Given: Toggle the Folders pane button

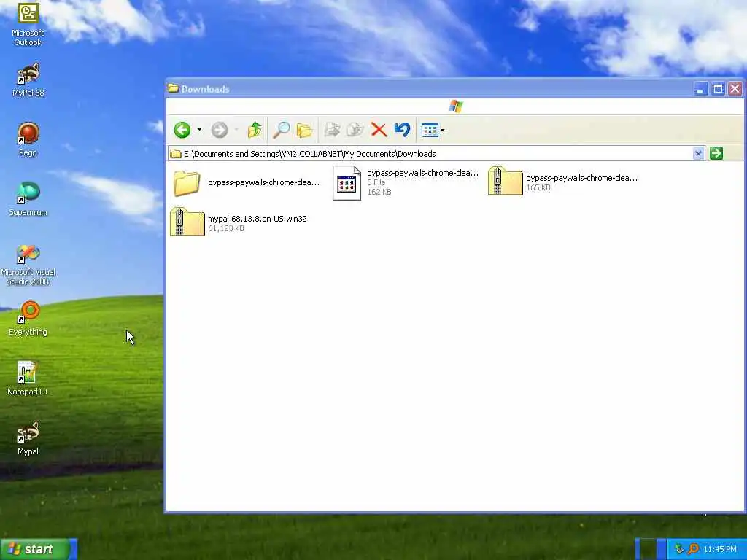Looking at the screenshot, I should click(304, 130).
